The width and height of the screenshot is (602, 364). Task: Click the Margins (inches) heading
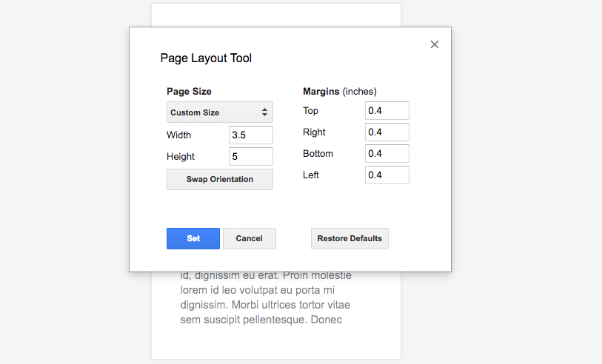click(339, 92)
